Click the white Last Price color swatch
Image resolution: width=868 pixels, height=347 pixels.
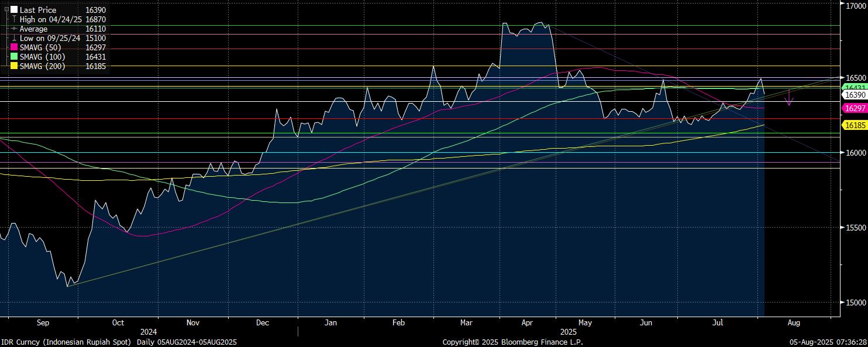tap(14, 11)
